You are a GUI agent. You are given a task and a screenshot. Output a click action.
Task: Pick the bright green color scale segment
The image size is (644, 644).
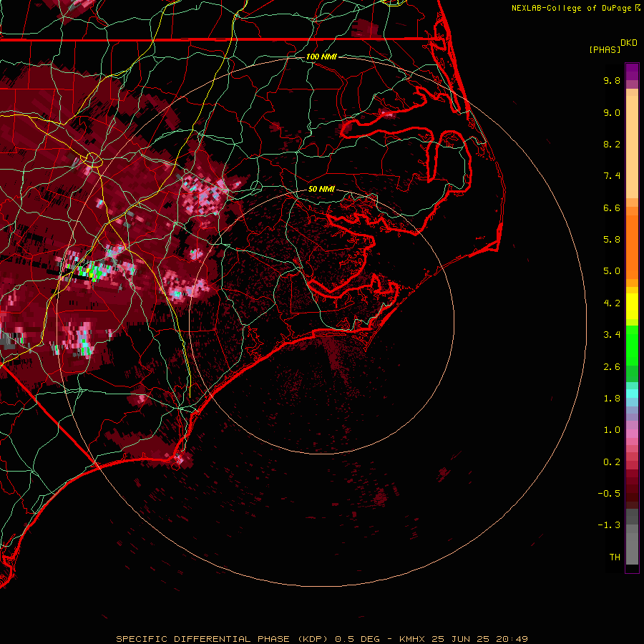[632, 345]
